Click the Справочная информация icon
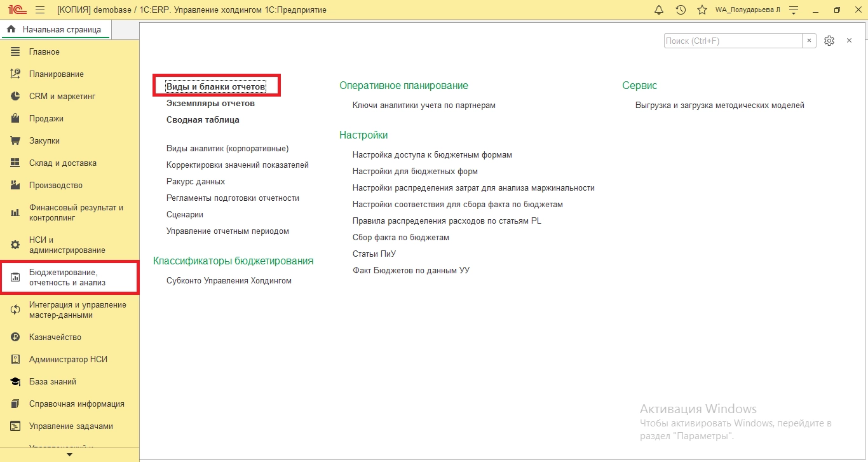Screen dimensions: 868x462 [15, 404]
